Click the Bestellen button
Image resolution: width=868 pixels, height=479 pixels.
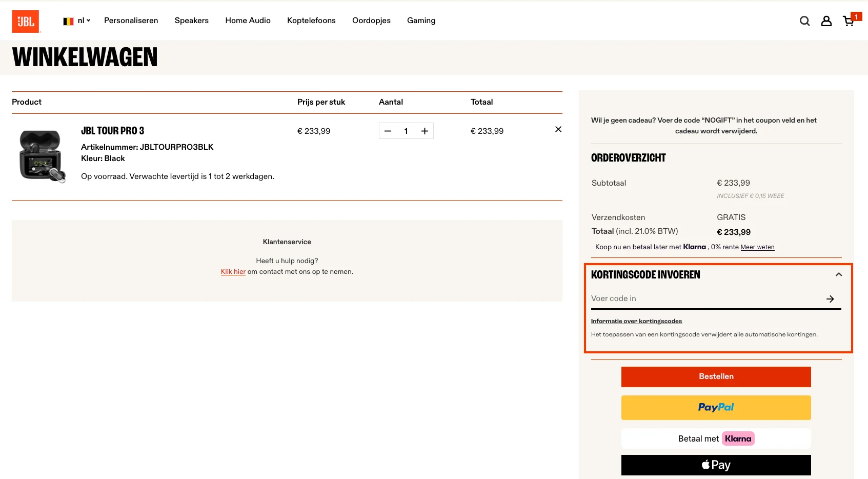(x=716, y=376)
